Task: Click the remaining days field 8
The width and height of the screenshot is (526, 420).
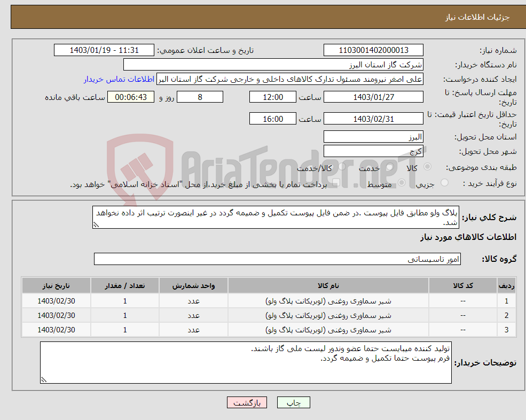Action: pos(200,97)
